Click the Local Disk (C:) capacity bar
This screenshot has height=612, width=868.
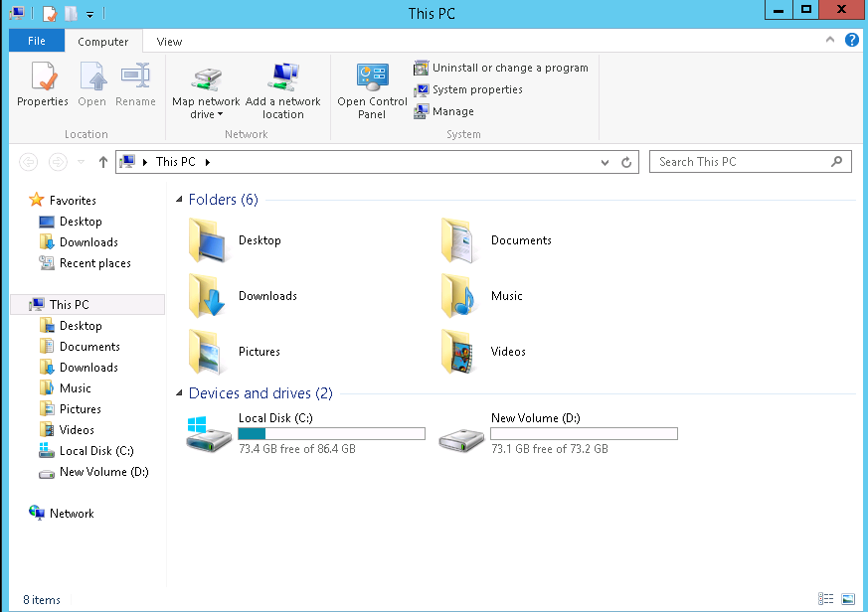(331, 434)
